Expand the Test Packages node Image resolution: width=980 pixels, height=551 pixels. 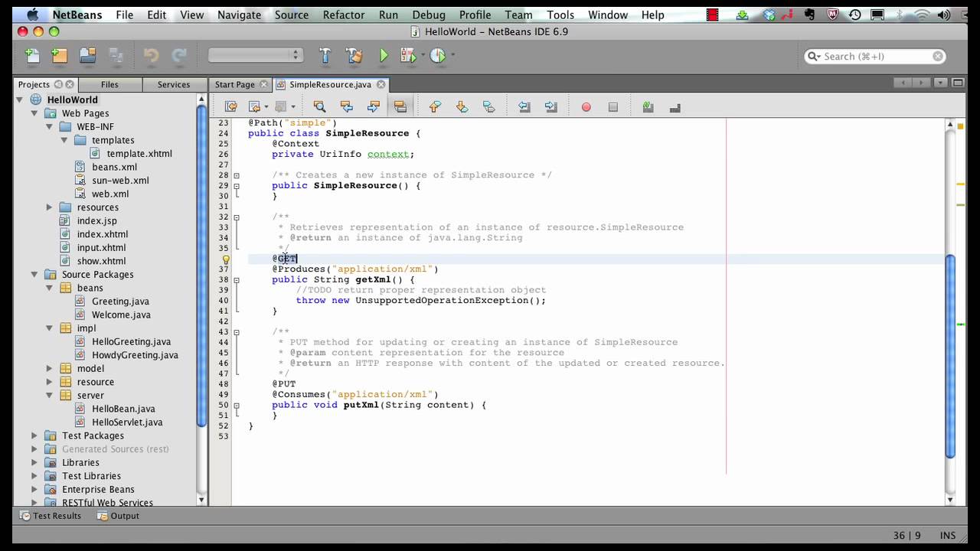34,436
